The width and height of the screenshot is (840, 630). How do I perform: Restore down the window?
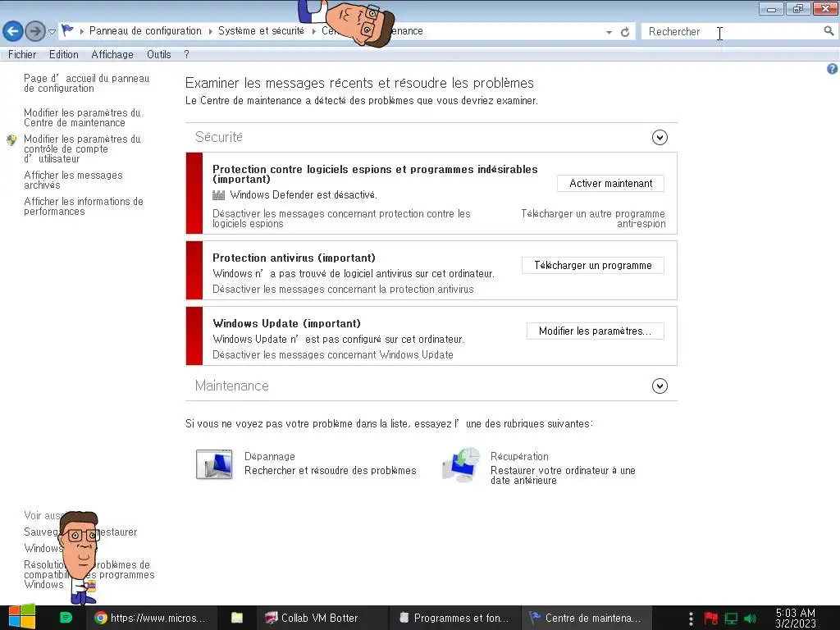coord(797,8)
